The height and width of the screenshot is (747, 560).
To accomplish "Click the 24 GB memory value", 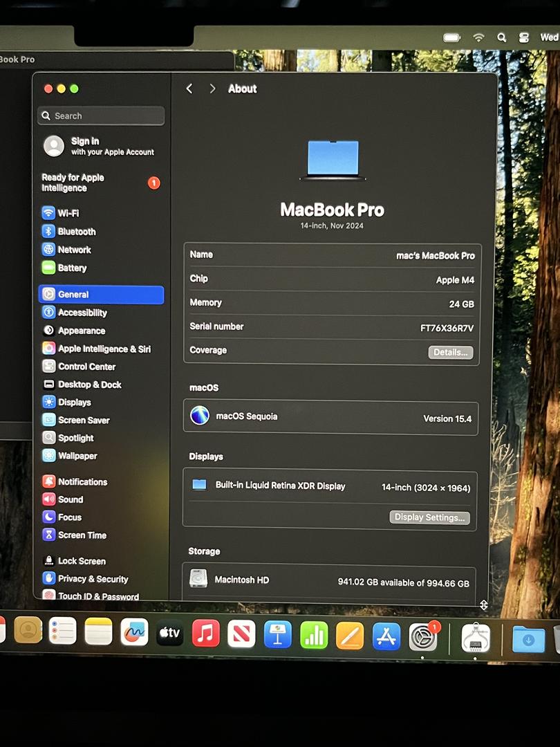I will pyautogui.click(x=461, y=304).
